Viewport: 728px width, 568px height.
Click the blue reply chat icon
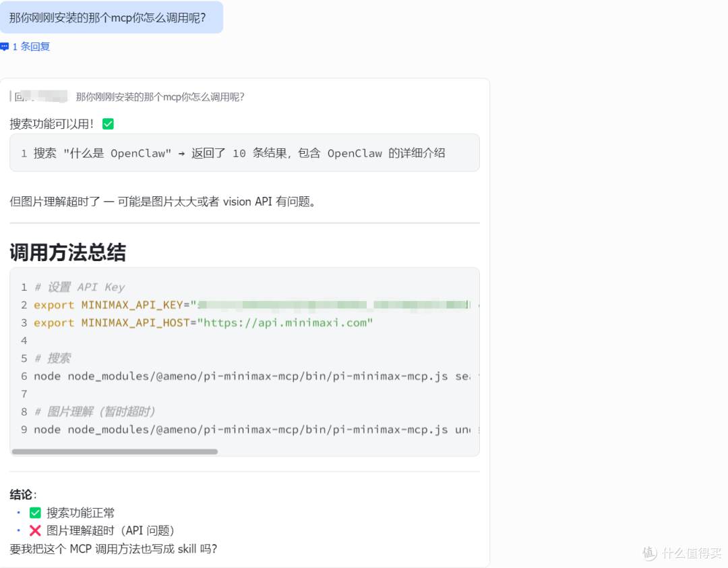point(5,47)
